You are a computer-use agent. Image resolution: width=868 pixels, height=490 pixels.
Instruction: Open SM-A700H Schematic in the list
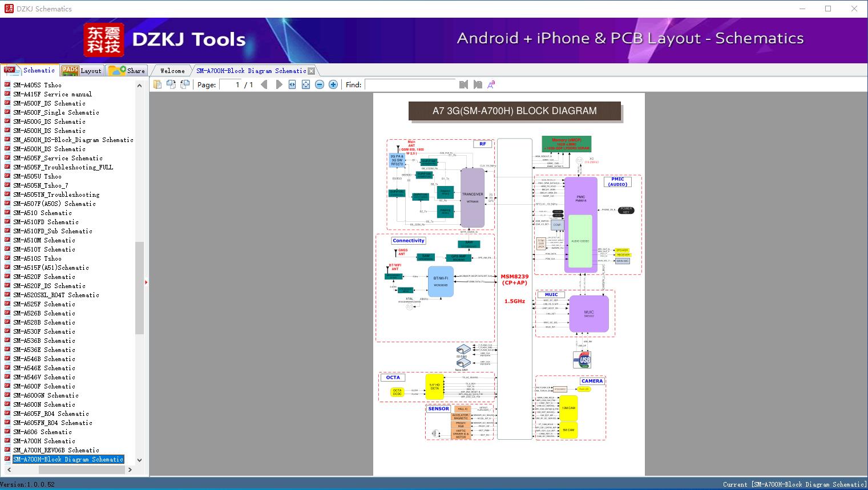44,441
